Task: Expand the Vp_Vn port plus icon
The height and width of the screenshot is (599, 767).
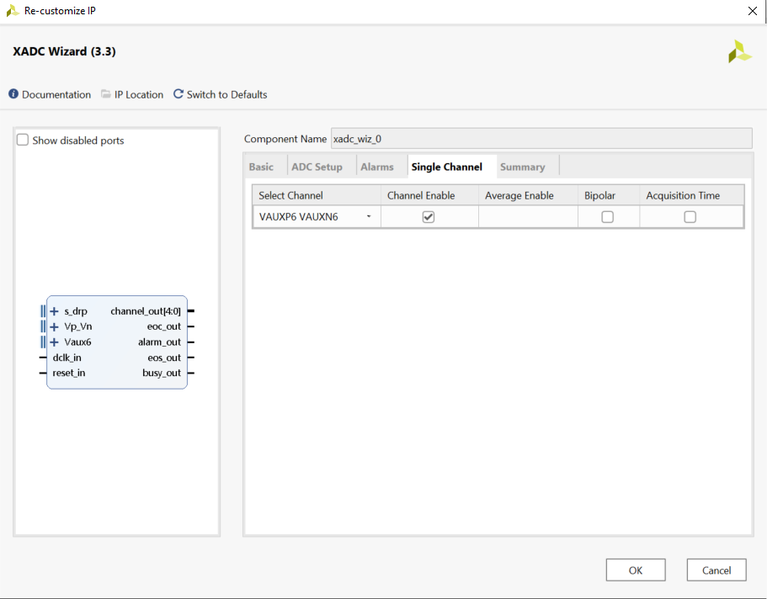Action: [54, 327]
